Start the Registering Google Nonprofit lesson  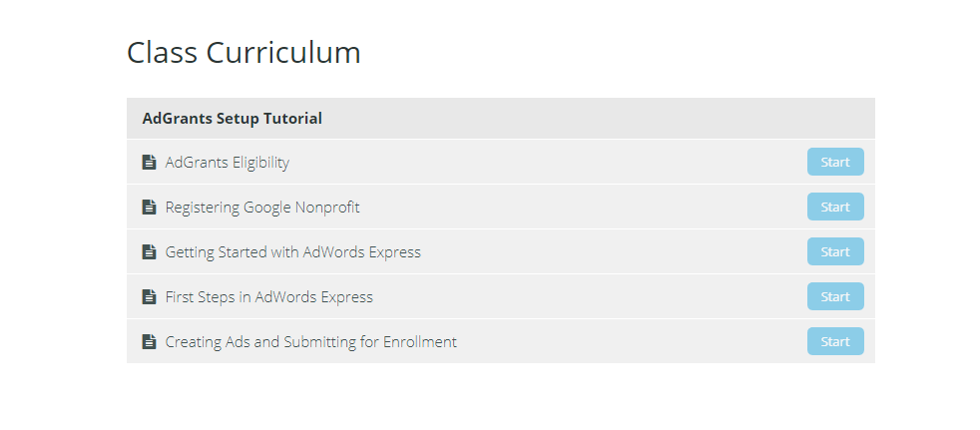coord(835,207)
